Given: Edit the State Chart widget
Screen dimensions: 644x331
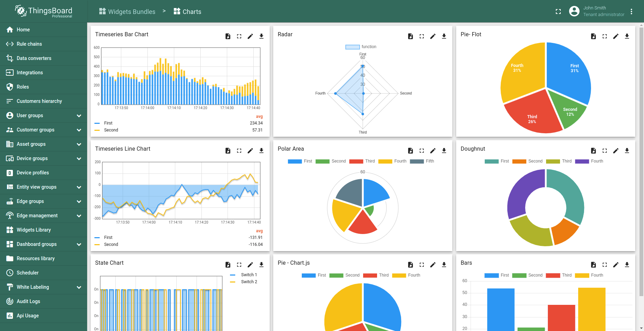Looking at the screenshot, I should [250, 265].
